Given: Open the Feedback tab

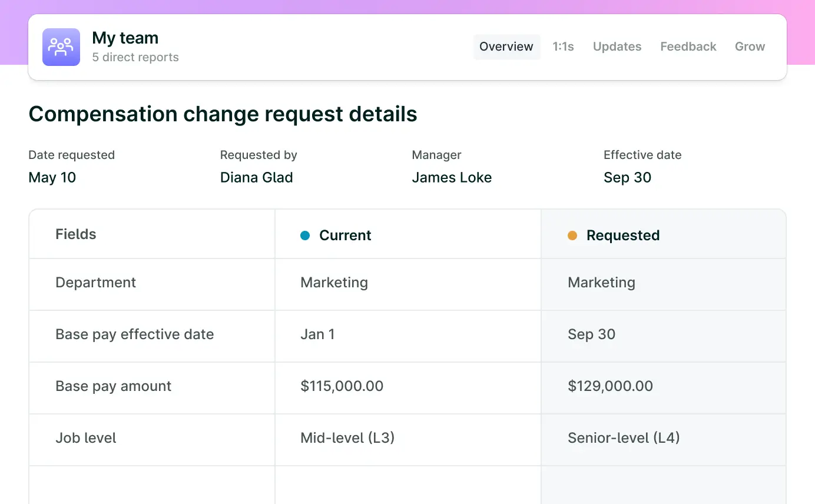Looking at the screenshot, I should click(688, 47).
